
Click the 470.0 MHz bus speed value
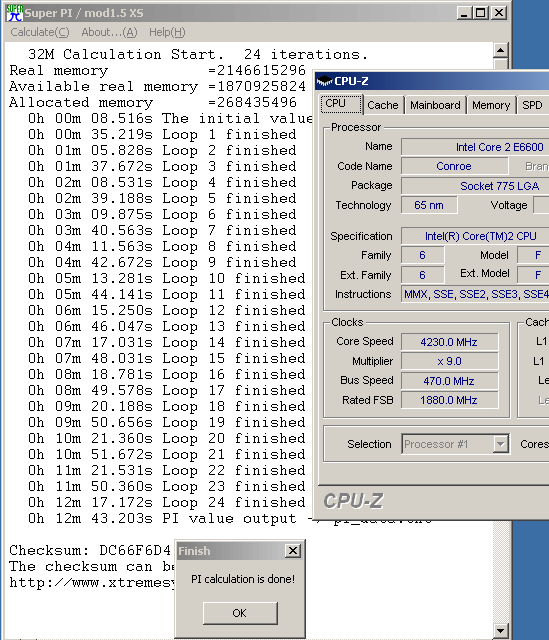(x=449, y=381)
